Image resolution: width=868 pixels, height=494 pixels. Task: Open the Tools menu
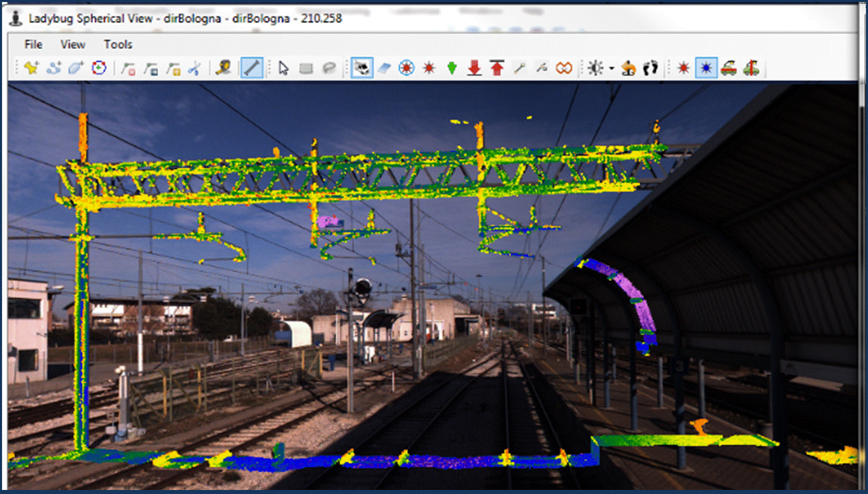coord(118,44)
